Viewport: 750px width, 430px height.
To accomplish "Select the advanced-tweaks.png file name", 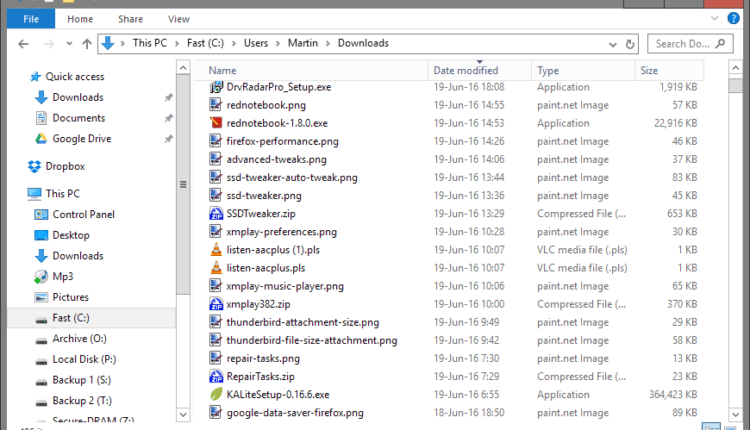I will coord(276,159).
